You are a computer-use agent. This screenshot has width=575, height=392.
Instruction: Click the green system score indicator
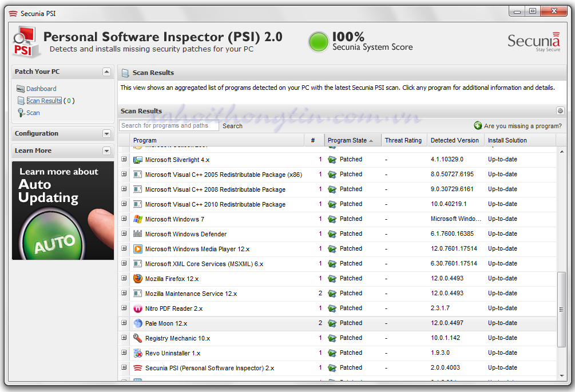(x=318, y=42)
